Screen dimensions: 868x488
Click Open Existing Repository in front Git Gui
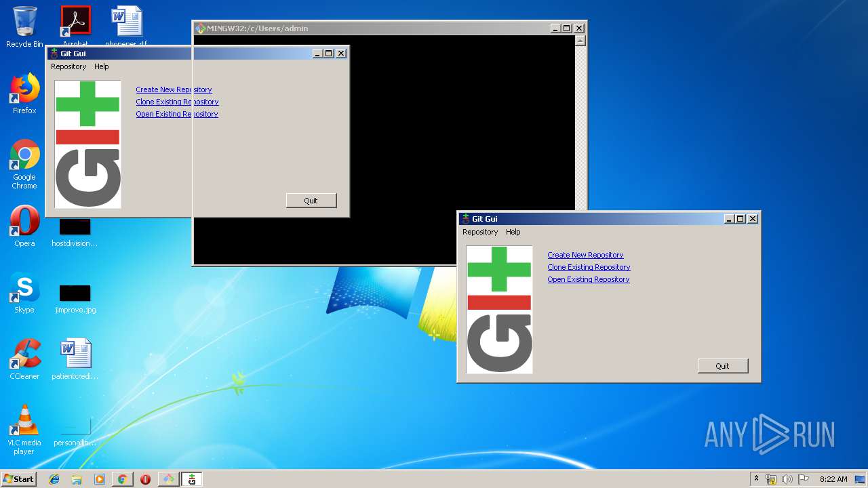(x=589, y=279)
